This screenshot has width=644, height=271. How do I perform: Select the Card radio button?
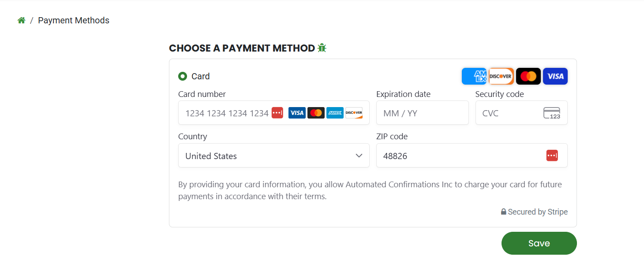[183, 76]
